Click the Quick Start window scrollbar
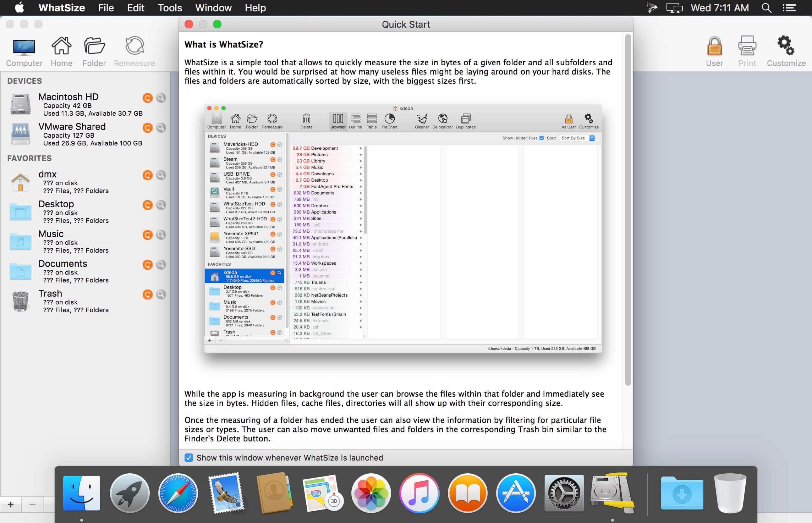This screenshot has height=523, width=812. 628,210
